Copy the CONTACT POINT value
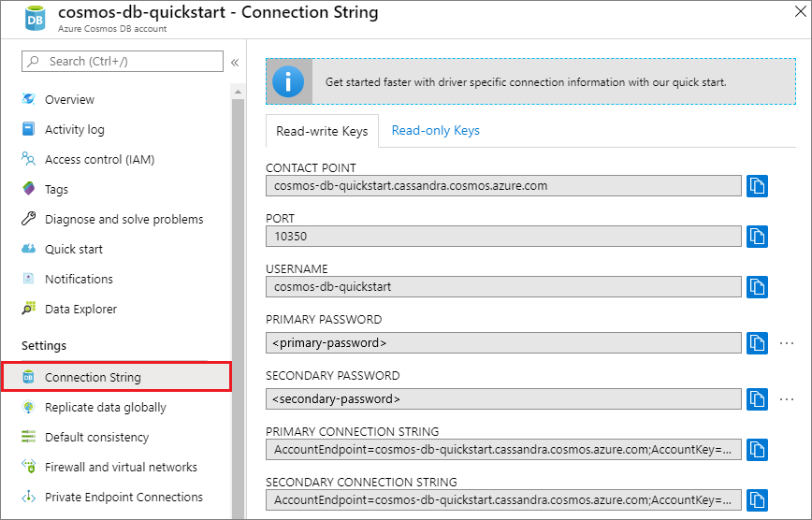The height and width of the screenshot is (520, 812). 757,186
